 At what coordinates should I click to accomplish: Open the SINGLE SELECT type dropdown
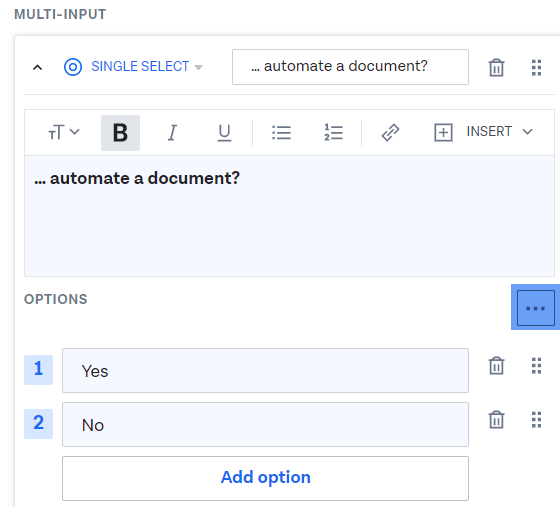click(x=134, y=67)
